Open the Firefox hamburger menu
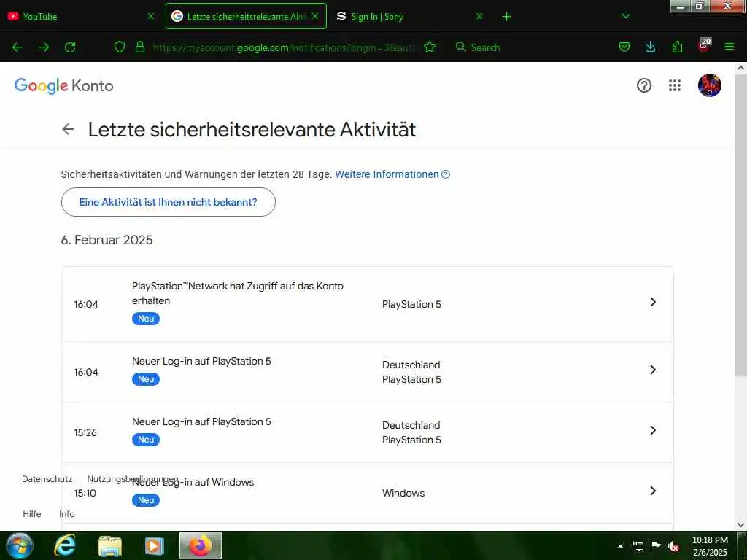This screenshot has width=747, height=560. (729, 47)
